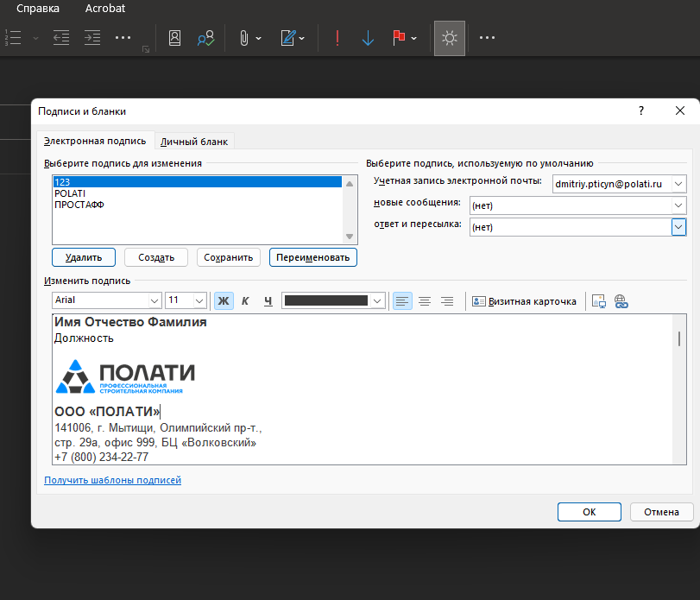Toggle bold formatting (Ж) for signature
The height and width of the screenshot is (600, 700).
click(x=224, y=301)
